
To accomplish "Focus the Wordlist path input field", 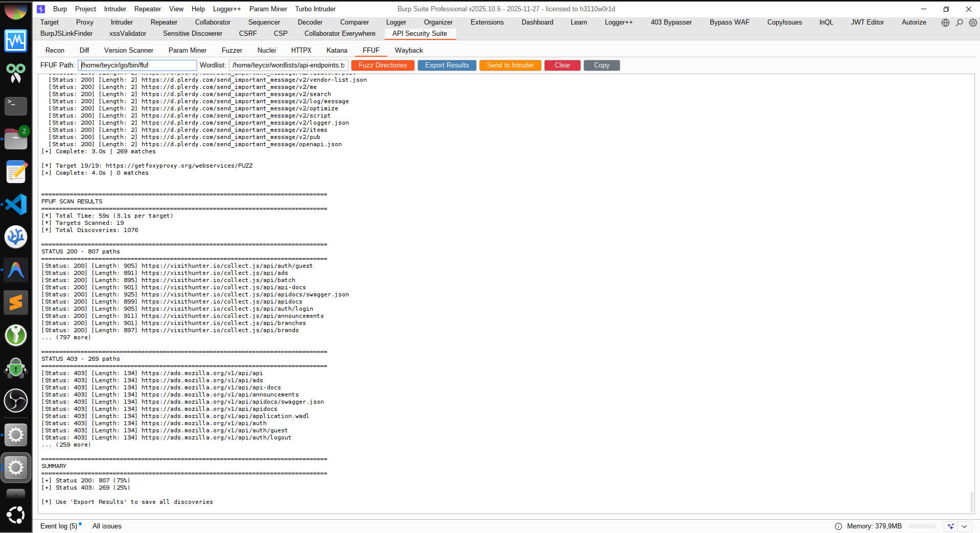I will click(289, 65).
